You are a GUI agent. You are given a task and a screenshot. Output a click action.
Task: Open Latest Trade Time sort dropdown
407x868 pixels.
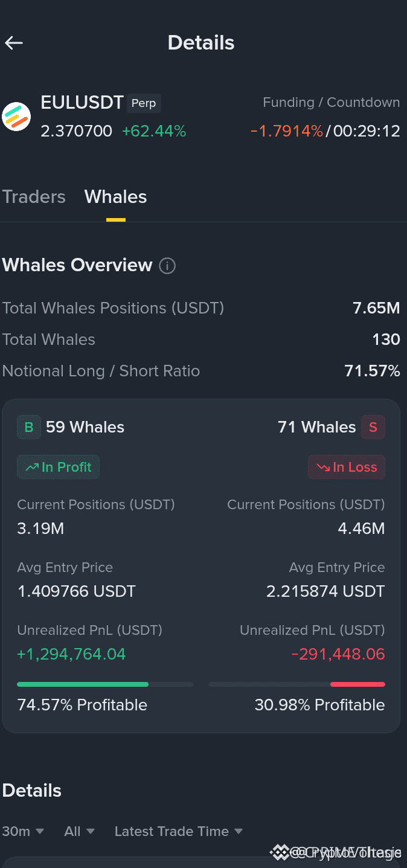[179, 831]
